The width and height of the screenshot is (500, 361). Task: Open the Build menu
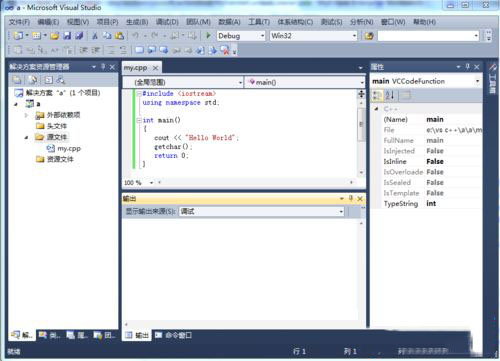tap(137, 22)
